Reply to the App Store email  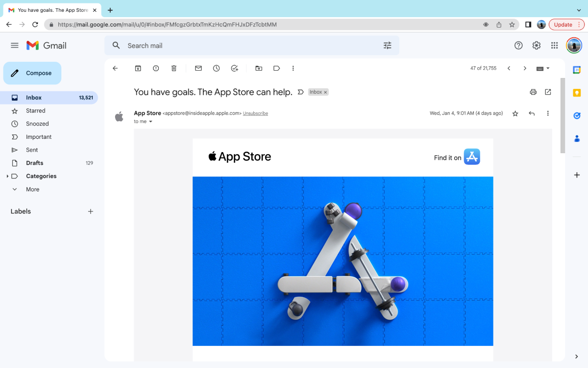[x=532, y=113]
